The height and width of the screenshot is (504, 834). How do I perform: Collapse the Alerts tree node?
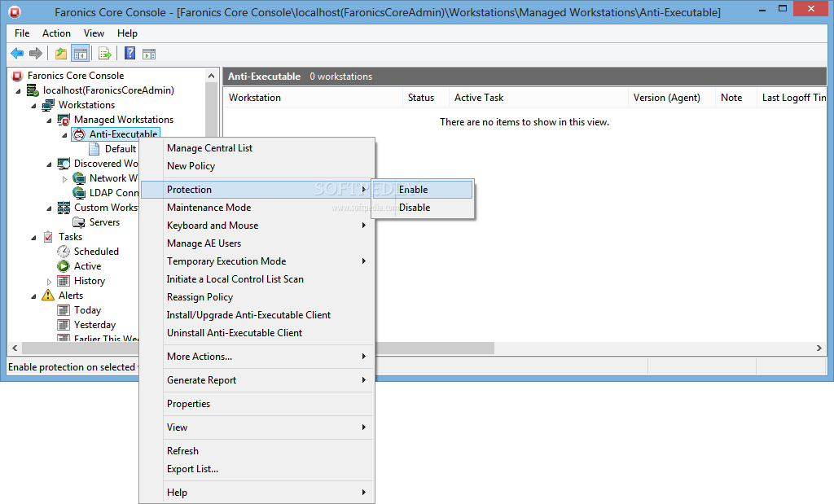coord(34,296)
